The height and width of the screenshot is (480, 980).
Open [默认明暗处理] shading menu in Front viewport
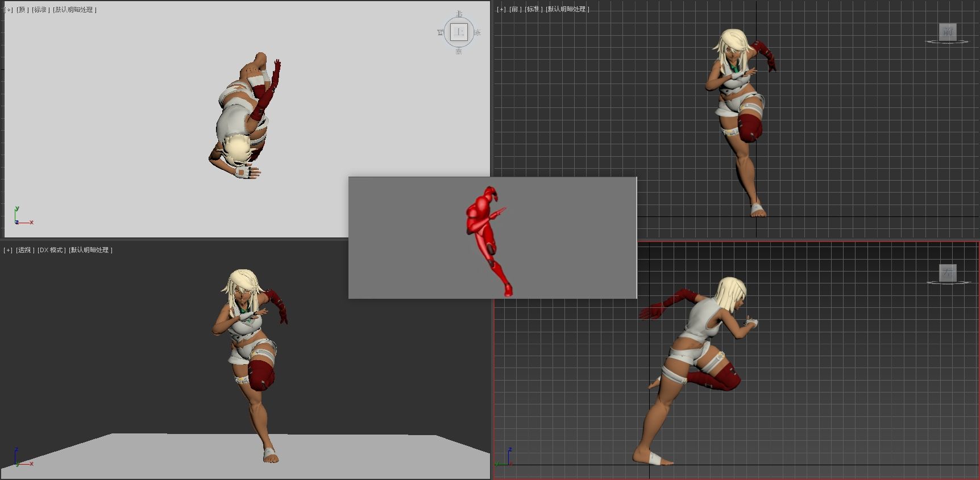567,9
